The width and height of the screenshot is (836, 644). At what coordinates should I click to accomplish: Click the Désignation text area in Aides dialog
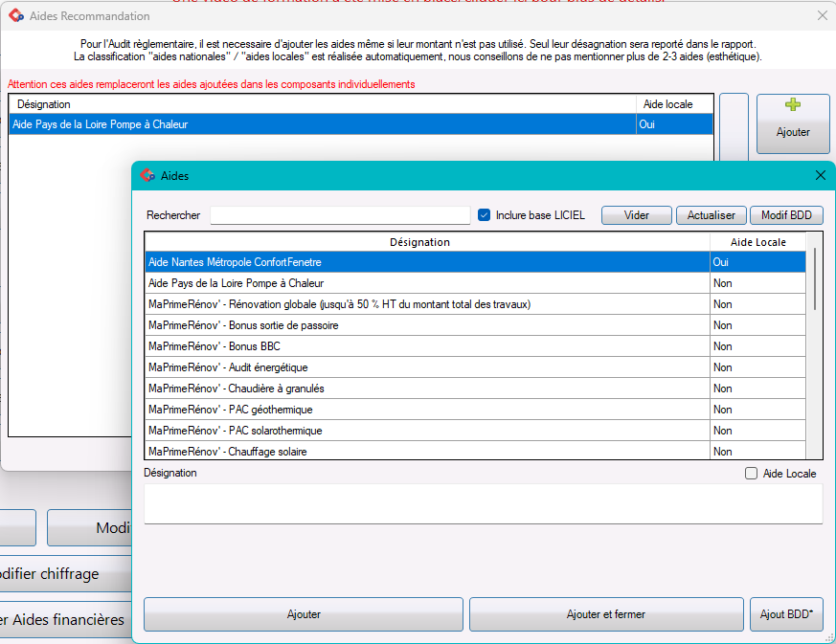(x=483, y=504)
